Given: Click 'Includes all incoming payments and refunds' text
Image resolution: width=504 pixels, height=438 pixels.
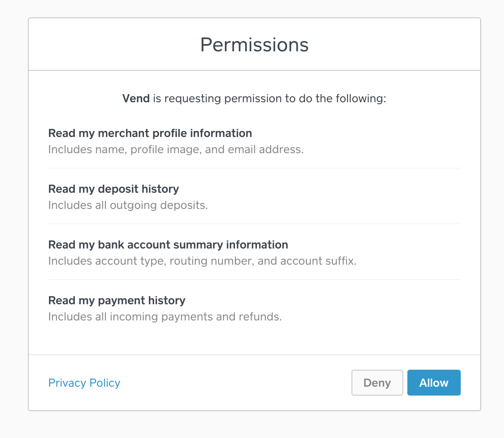Looking at the screenshot, I should [165, 317].
